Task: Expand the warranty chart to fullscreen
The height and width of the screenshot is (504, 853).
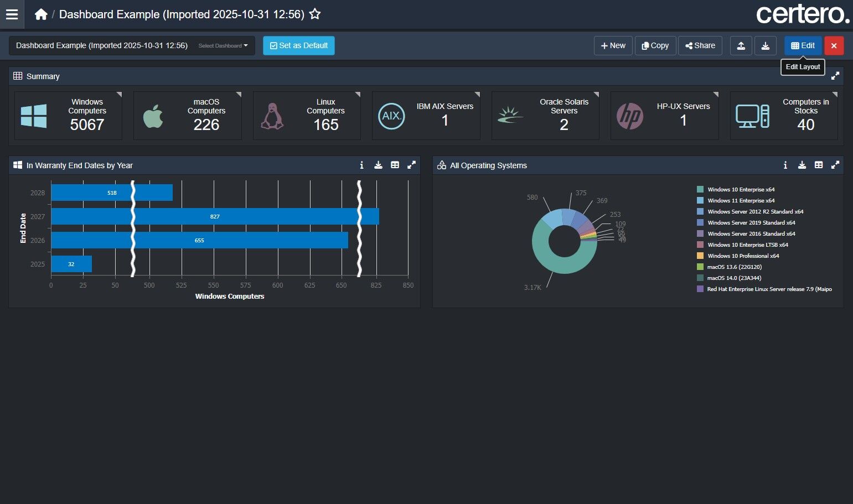Action: pyautogui.click(x=411, y=165)
